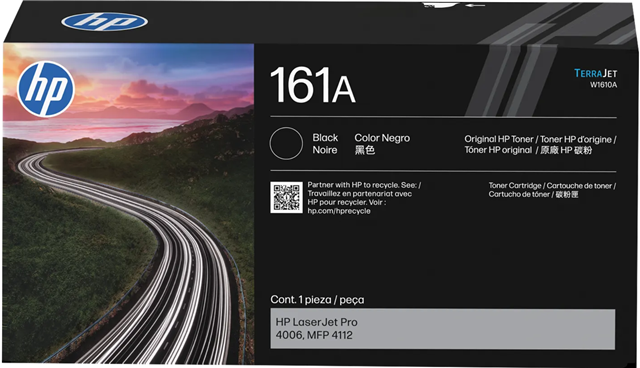Click the "TerraJet" brand label
640x368 pixels.
coord(596,73)
